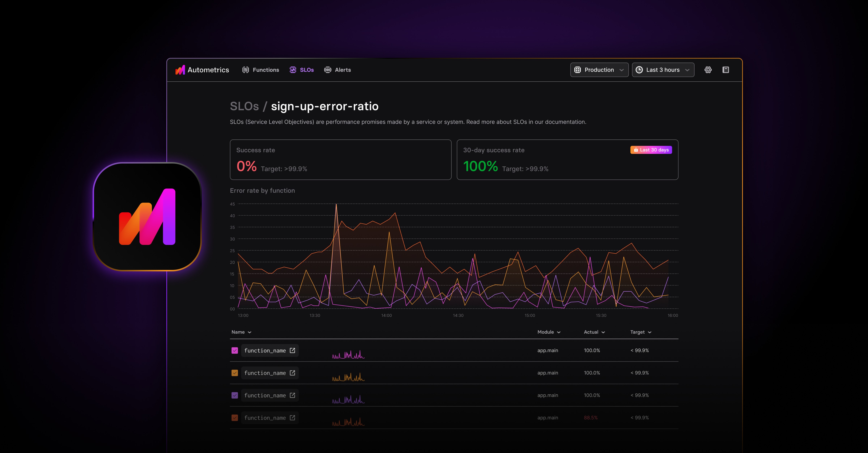
Task: Open the settings gear icon
Action: [x=708, y=70]
